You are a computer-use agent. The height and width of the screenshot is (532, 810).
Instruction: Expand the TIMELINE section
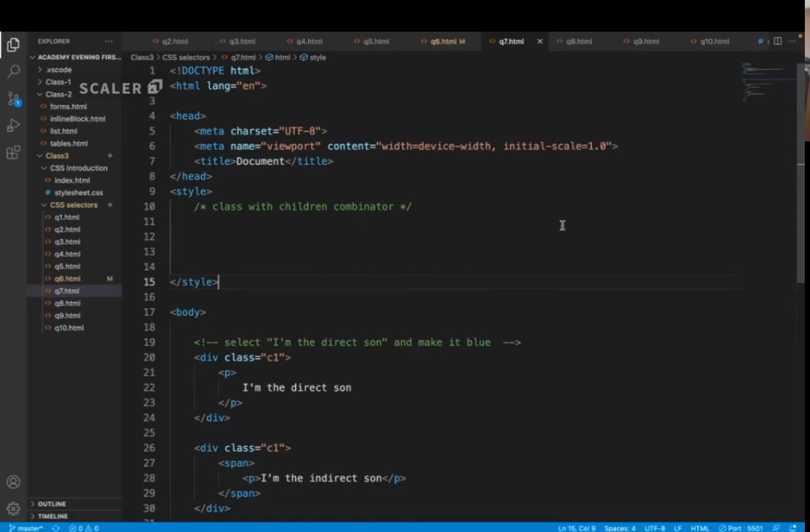click(x=52, y=517)
